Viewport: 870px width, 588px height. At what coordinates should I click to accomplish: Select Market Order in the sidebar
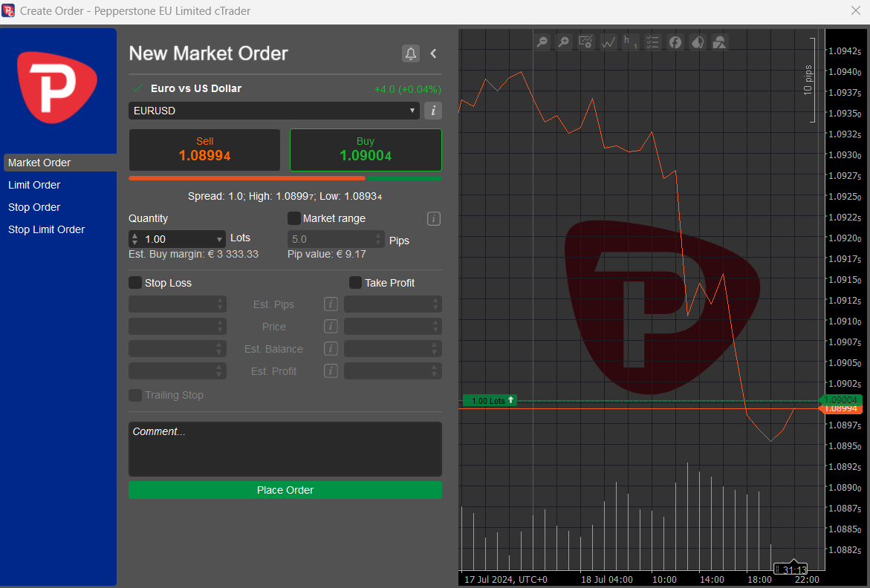pyautogui.click(x=60, y=163)
